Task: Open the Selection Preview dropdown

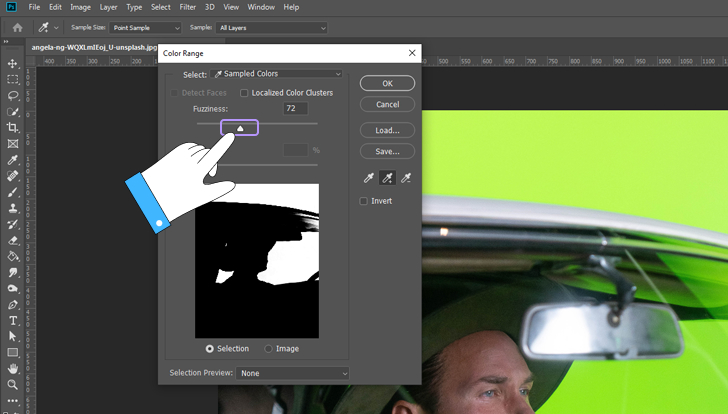Action: (x=292, y=373)
